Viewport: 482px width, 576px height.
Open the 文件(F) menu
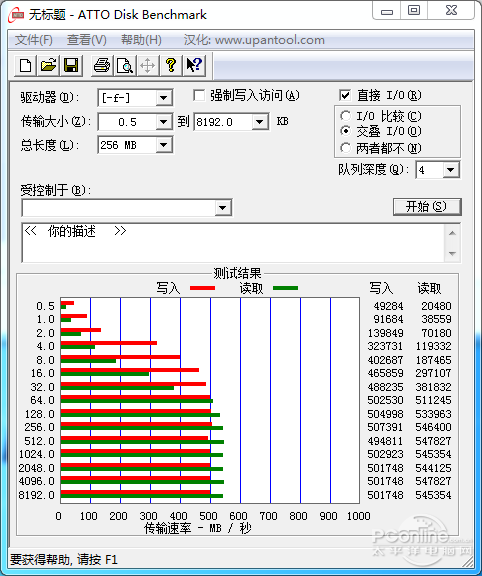(x=34, y=40)
